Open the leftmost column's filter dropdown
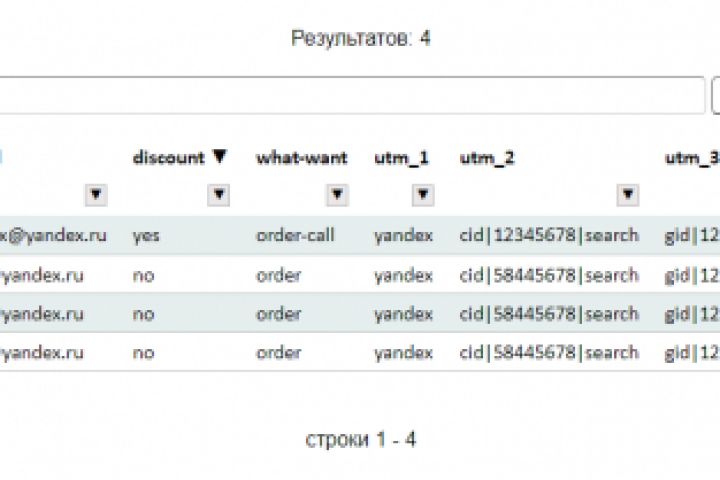Viewport: 720px width, 480px height. [96, 195]
